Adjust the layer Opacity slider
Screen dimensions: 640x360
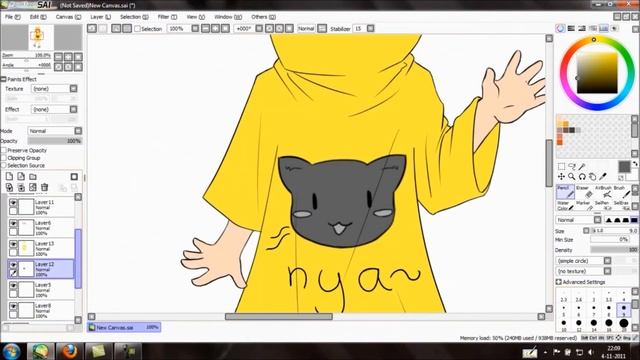pyautogui.click(x=55, y=141)
